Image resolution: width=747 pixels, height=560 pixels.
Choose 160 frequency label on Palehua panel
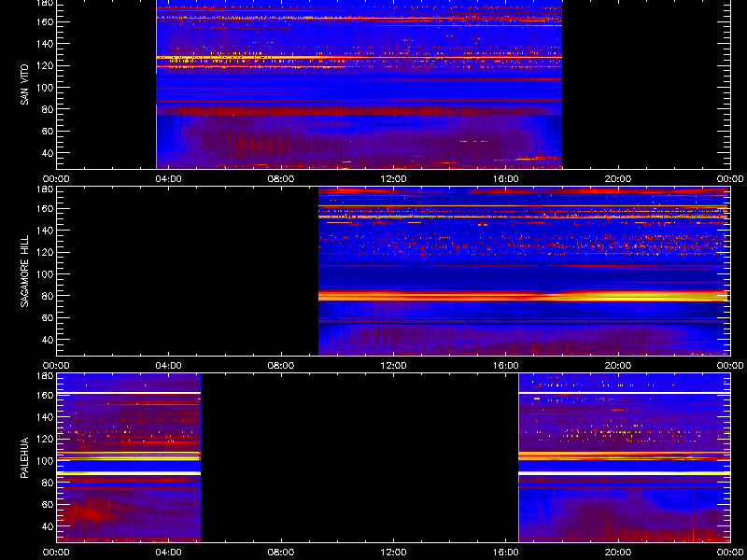tap(46, 395)
